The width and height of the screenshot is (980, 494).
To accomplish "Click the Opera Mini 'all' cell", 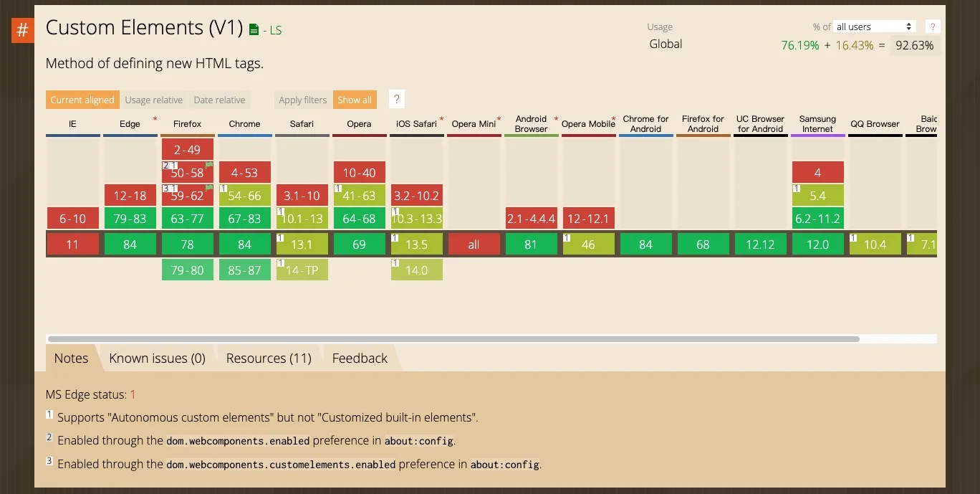I will pos(474,244).
